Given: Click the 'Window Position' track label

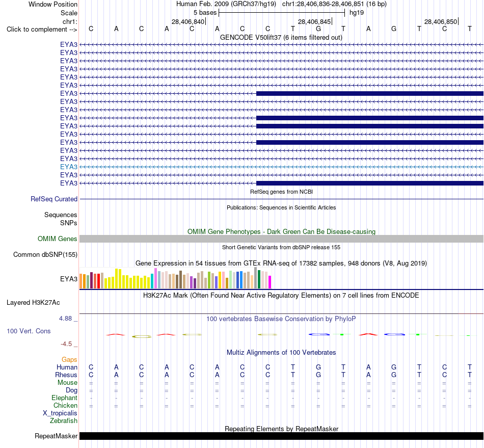Looking at the screenshot, I should 53,4.
